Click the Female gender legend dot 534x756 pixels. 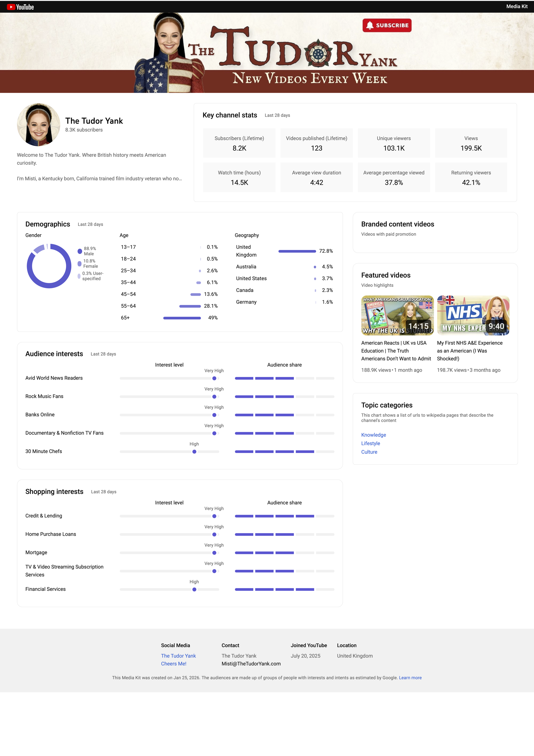point(79,264)
